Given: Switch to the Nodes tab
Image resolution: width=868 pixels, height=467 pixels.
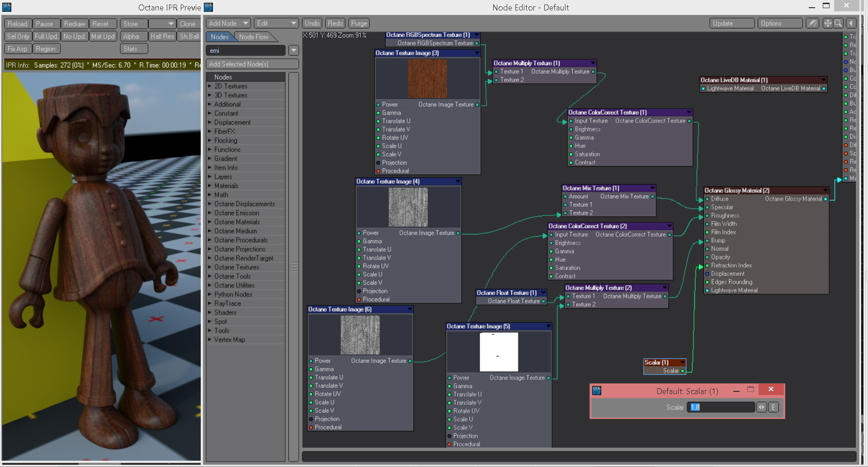Looking at the screenshot, I should tap(220, 37).
